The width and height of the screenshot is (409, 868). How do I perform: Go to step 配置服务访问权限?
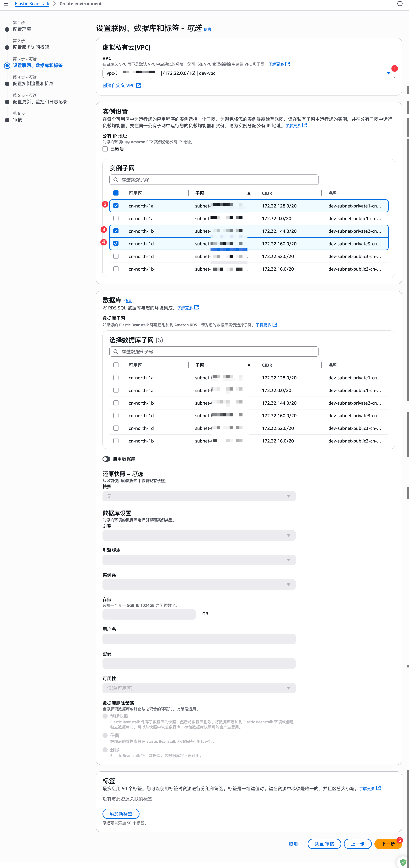(31, 47)
